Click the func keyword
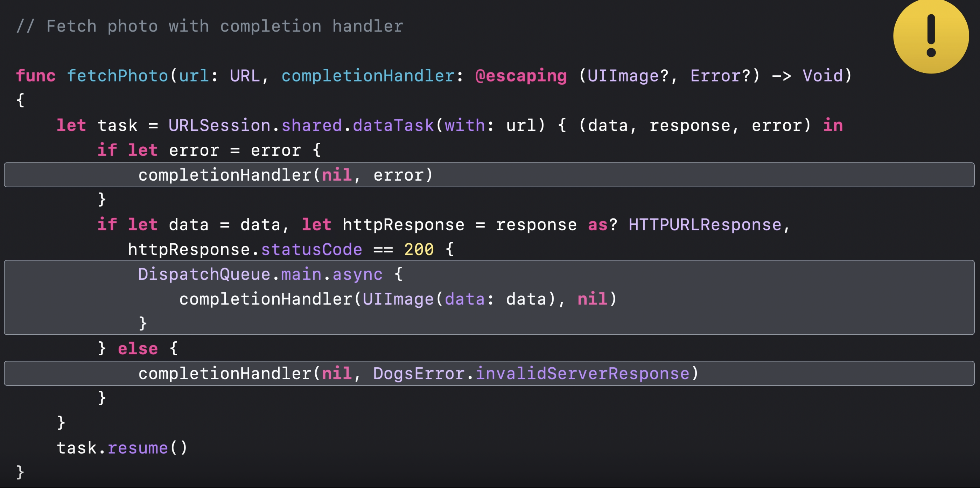Screen dimensions: 980x488 click(35, 76)
